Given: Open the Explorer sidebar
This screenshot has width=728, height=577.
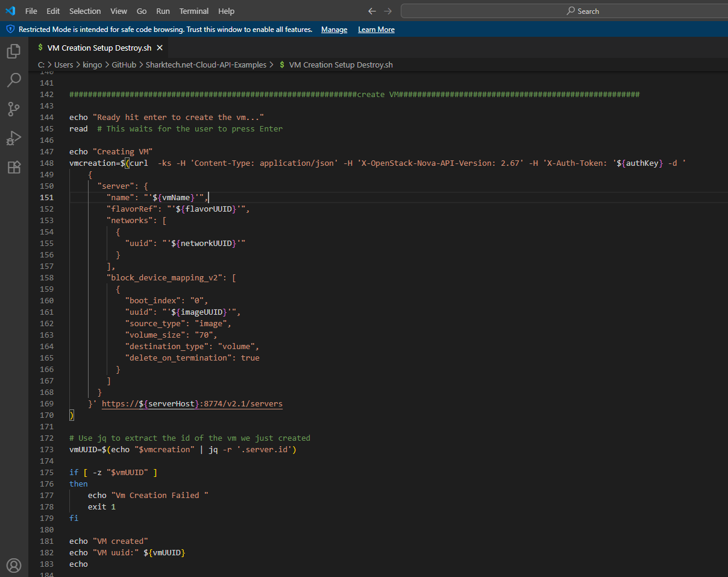Looking at the screenshot, I should tap(13, 51).
